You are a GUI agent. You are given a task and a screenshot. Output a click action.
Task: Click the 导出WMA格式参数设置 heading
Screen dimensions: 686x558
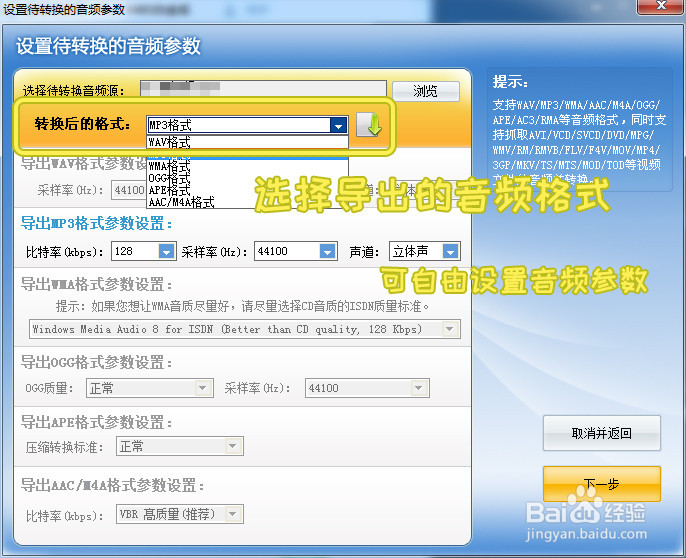96,284
